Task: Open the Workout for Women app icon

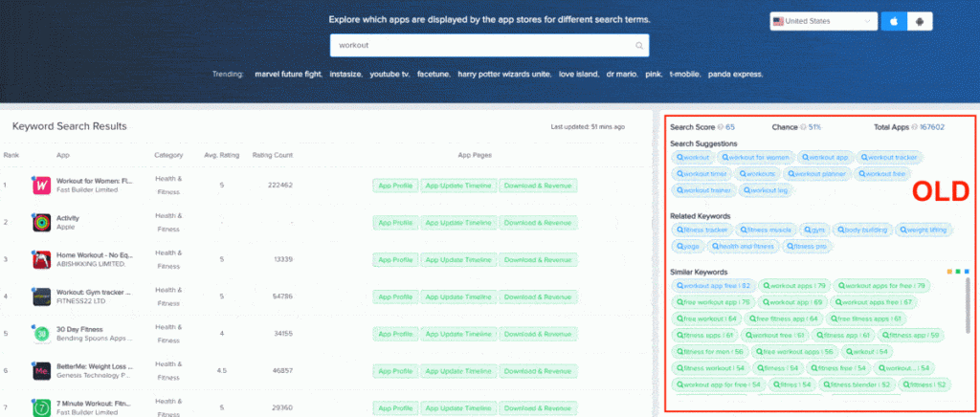Action: tap(41, 186)
